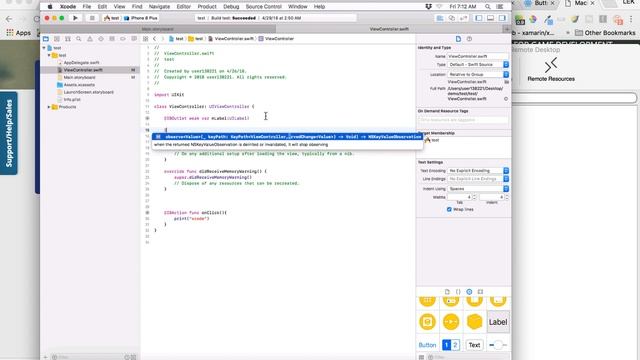The height and width of the screenshot is (360, 640).
Task: Open the Debug menu
Action: (x=231, y=7)
